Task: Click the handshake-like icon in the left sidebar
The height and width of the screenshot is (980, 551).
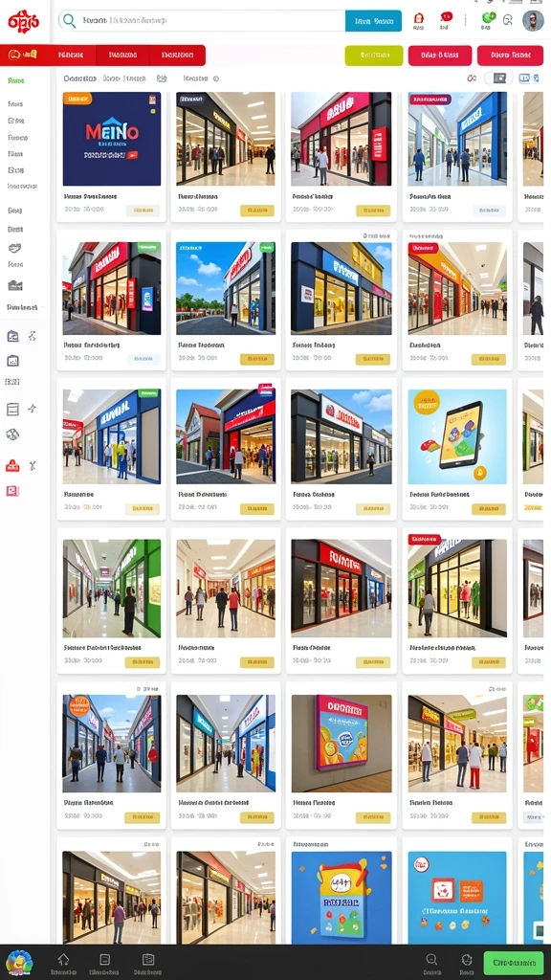Action: click(15, 248)
